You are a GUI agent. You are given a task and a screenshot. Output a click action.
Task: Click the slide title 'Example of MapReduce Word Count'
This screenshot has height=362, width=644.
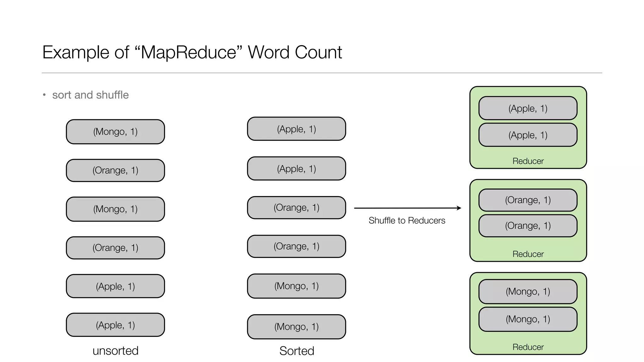click(x=192, y=52)
